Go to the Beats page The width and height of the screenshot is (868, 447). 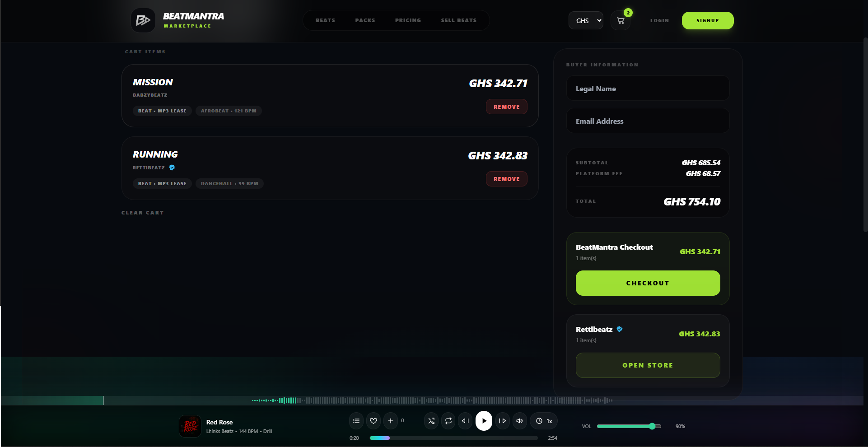click(325, 20)
